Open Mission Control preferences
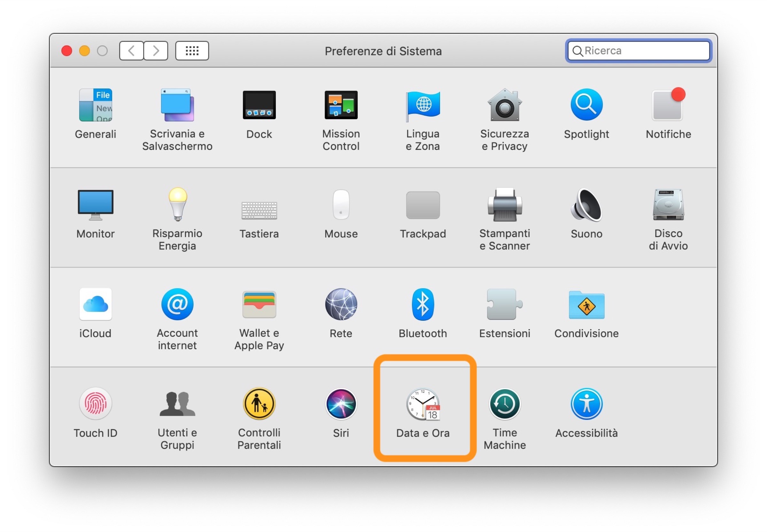The height and width of the screenshot is (532, 767). click(x=341, y=105)
